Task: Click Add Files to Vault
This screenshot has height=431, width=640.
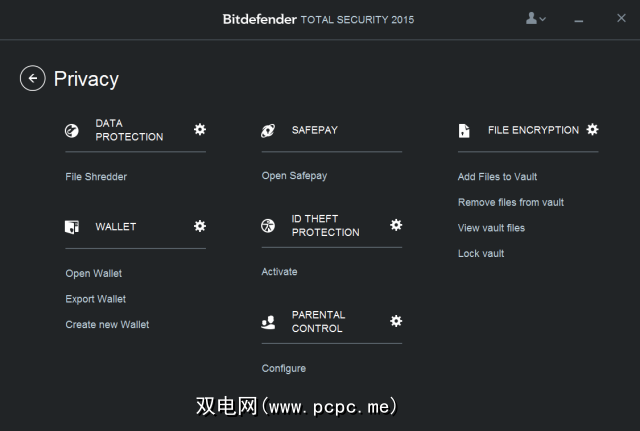Action: click(x=497, y=177)
